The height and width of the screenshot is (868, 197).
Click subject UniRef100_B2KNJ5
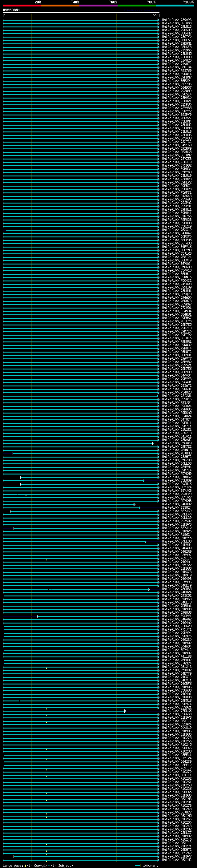click(177, 277)
